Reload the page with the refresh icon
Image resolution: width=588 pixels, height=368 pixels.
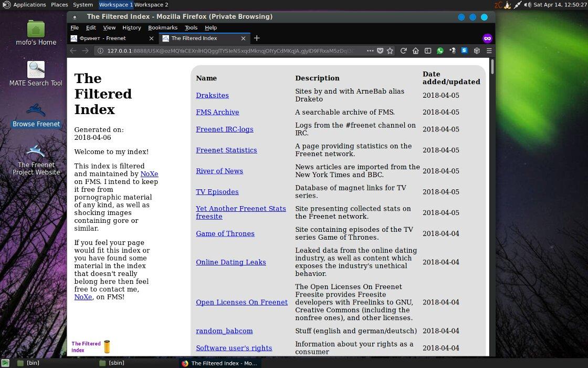[403, 51]
